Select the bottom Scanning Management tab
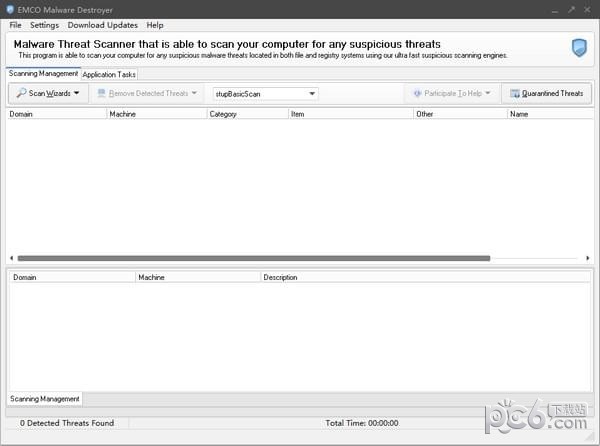The width and height of the screenshot is (600, 446). [x=45, y=399]
